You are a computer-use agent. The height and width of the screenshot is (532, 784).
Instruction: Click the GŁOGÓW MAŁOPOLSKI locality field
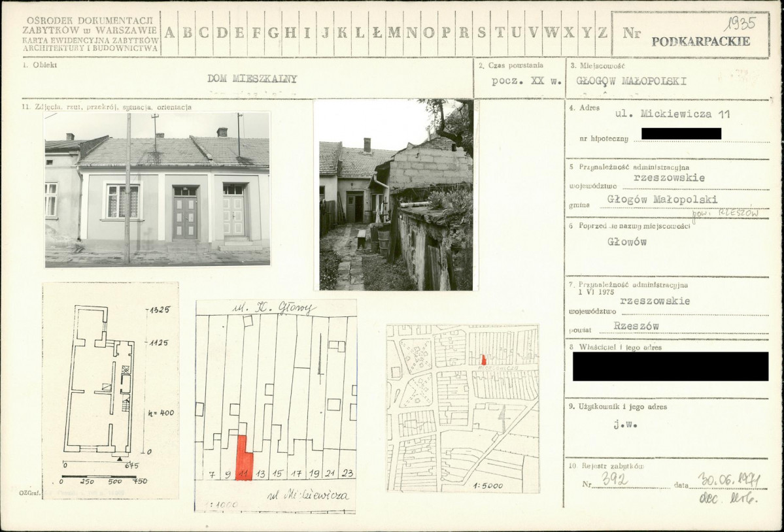point(631,82)
